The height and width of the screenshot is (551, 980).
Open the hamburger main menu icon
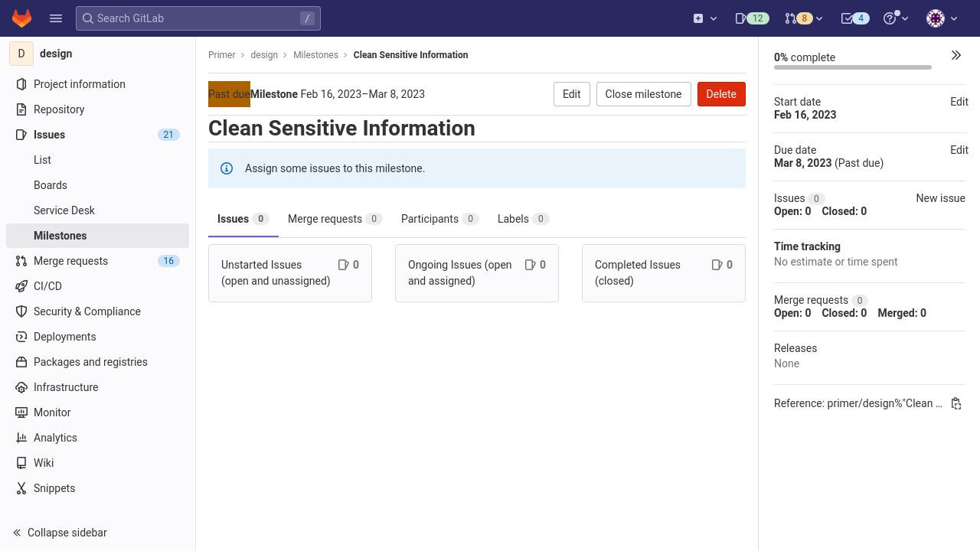coord(56,18)
